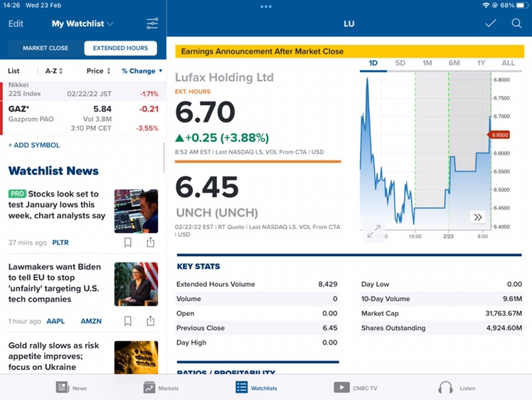The width and height of the screenshot is (532, 400).
Task: Tap the three-dot multitasking indicator
Action: (266, 6)
